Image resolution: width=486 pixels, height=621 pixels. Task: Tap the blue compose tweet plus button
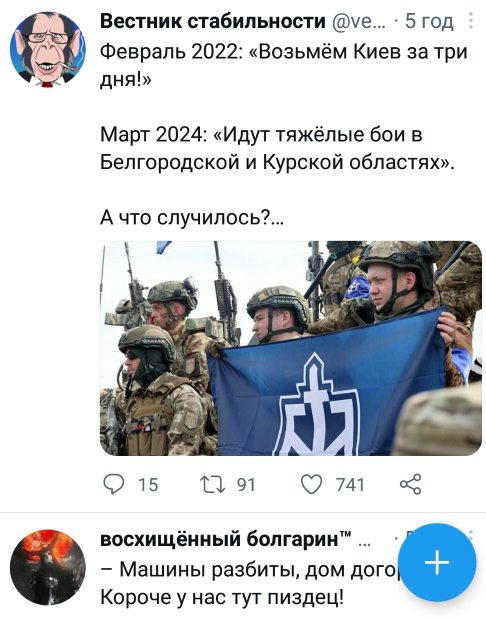pos(437,562)
